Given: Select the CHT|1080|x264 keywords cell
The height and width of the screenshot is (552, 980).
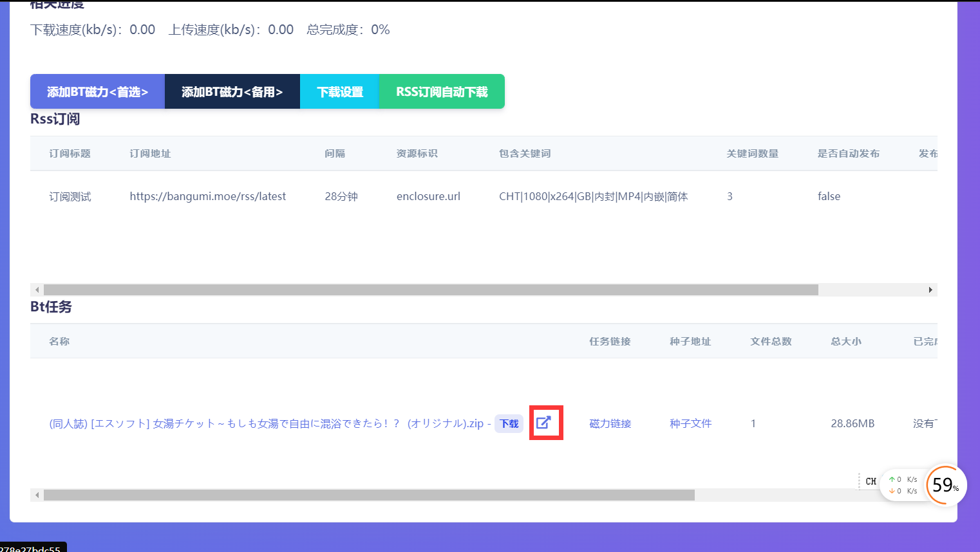Looking at the screenshot, I should click(x=594, y=196).
